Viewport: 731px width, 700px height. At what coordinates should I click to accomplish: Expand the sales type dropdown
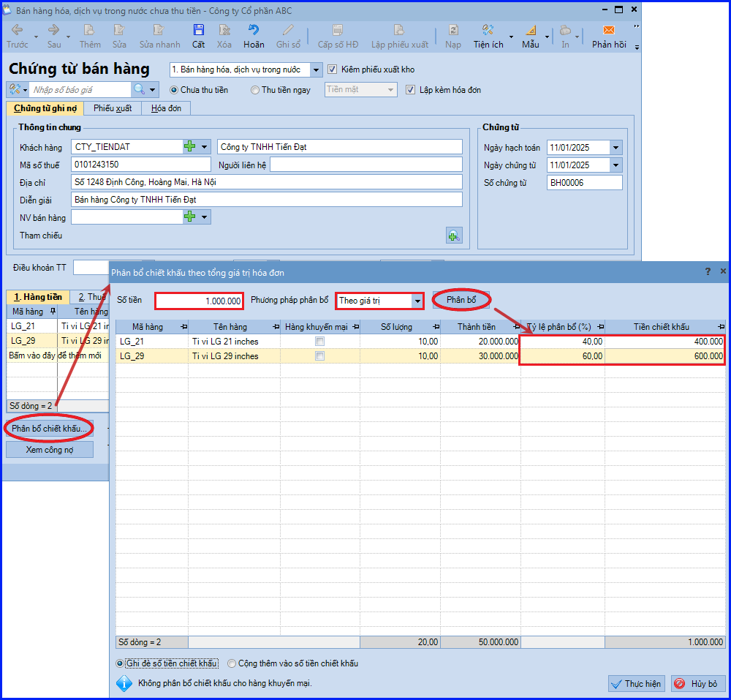(316, 70)
